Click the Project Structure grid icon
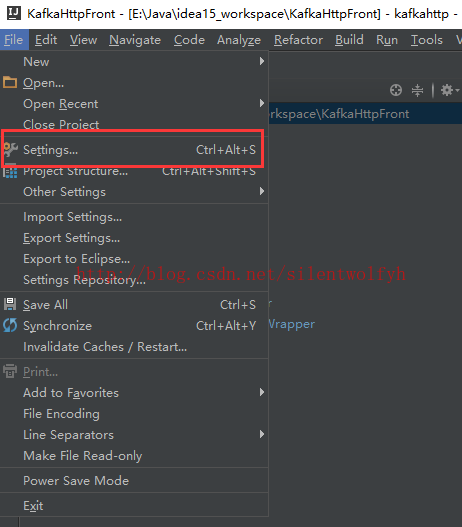Screen dimensions: 462x527 click(10, 171)
